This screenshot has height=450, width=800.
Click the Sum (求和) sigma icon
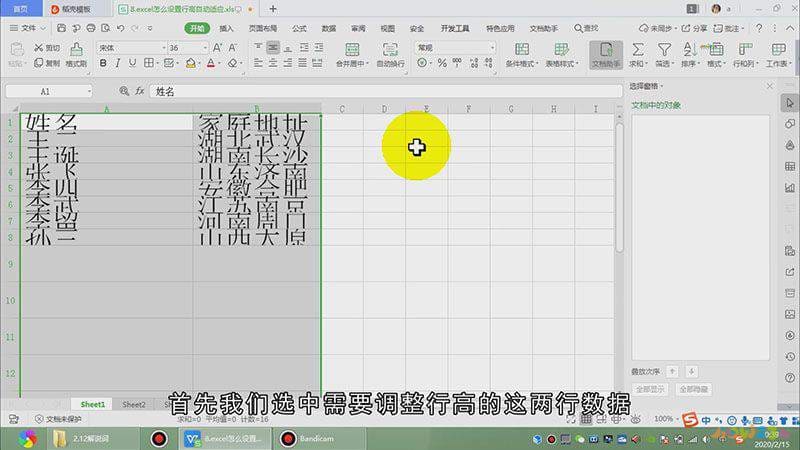point(638,49)
